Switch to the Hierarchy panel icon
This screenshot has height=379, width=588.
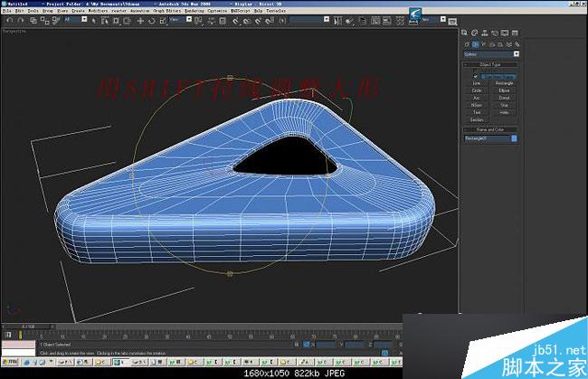(486, 33)
